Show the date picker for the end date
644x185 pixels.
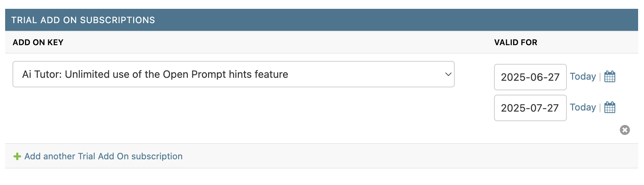click(609, 108)
